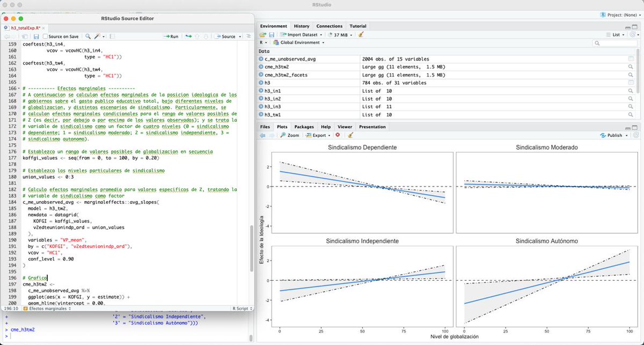Inspect h3_tw1 with magnifier icon
This screenshot has width=644, height=345.
point(631,115)
